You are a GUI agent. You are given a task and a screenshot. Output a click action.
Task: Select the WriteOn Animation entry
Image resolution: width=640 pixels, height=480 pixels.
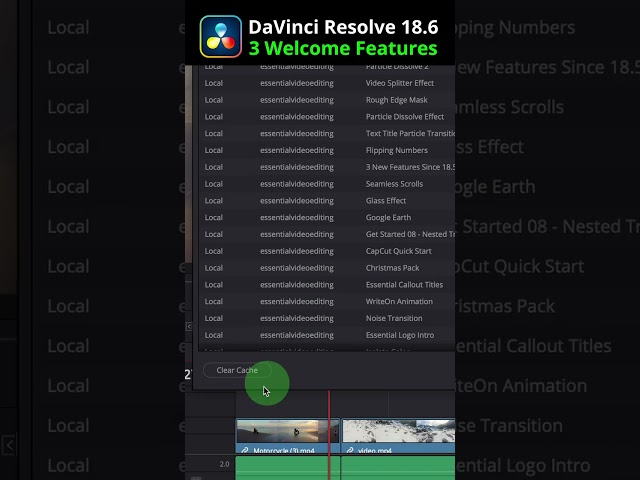327,301
